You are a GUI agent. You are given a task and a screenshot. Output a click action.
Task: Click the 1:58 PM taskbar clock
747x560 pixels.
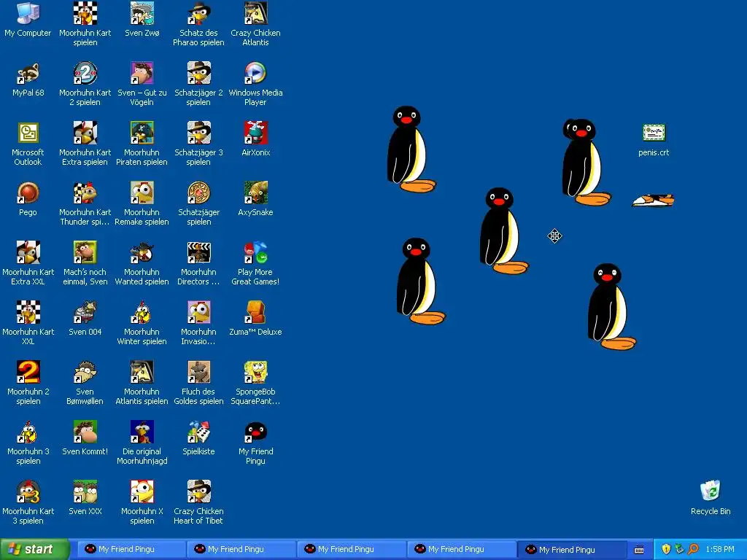(x=720, y=550)
